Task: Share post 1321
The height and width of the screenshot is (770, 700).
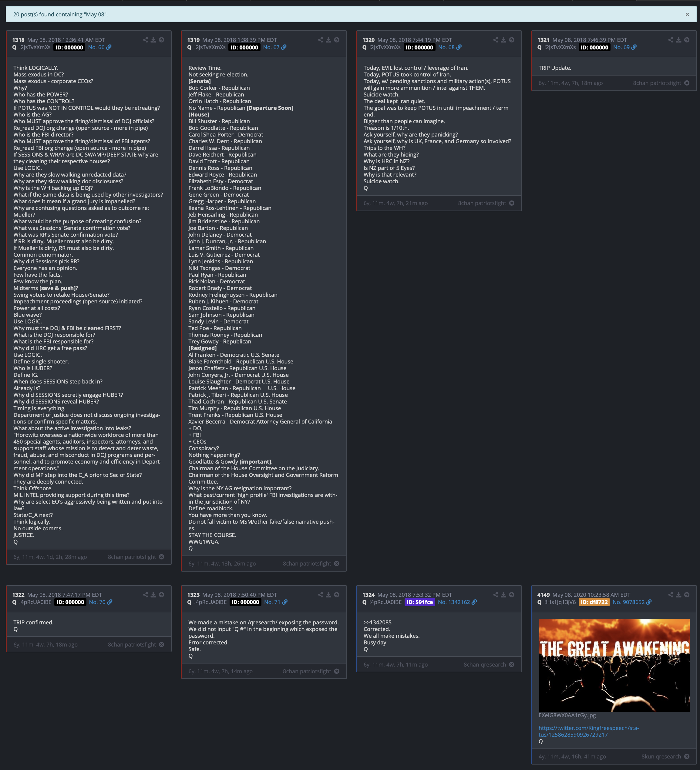Action: (x=670, y=40)
